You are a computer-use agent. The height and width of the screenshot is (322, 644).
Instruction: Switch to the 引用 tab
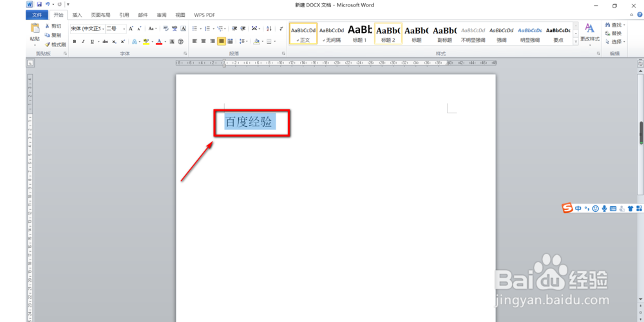point(124,15)
